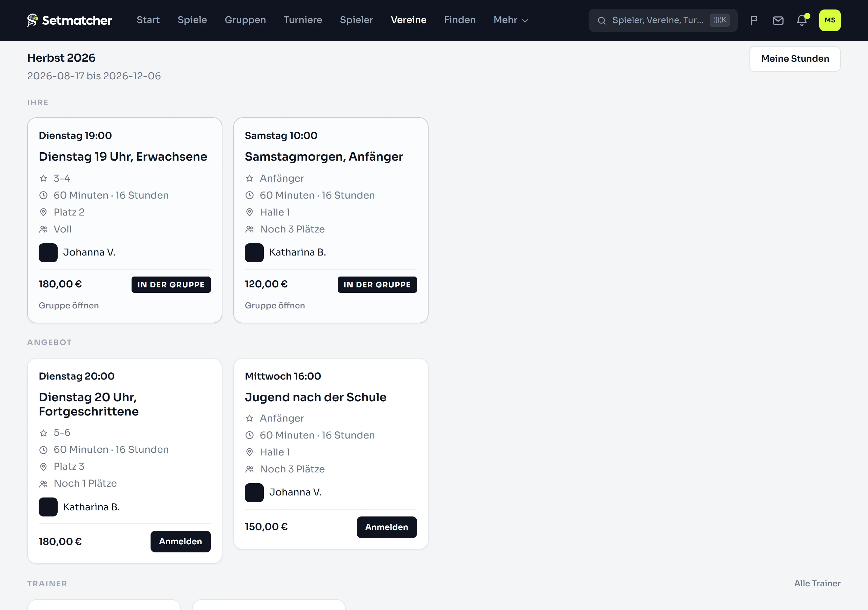
Task: Expand the Mehr dropdown menu
Action: (x=511, y=20)
